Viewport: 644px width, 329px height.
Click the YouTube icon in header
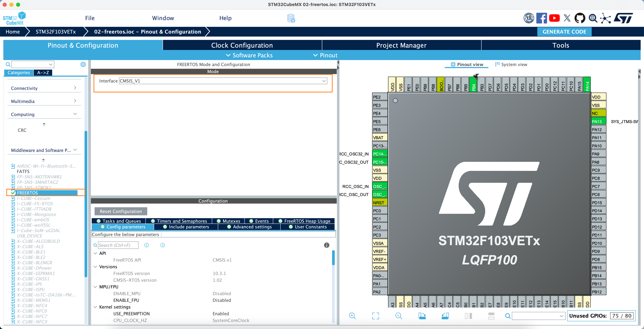(554, 18)
